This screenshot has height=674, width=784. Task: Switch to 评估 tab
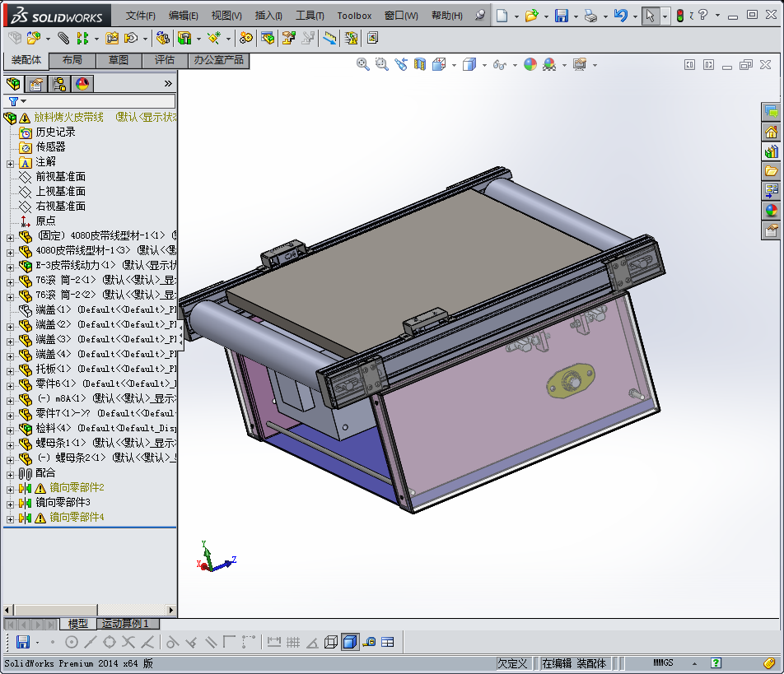[x=165, y=60]
